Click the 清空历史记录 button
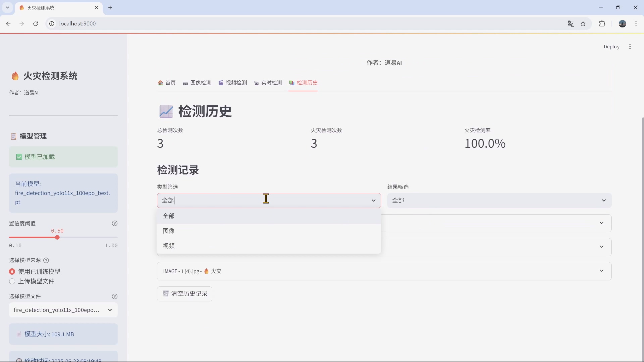Image resolution: width=644 pixels, height=362 pixels. pos(184,293)
